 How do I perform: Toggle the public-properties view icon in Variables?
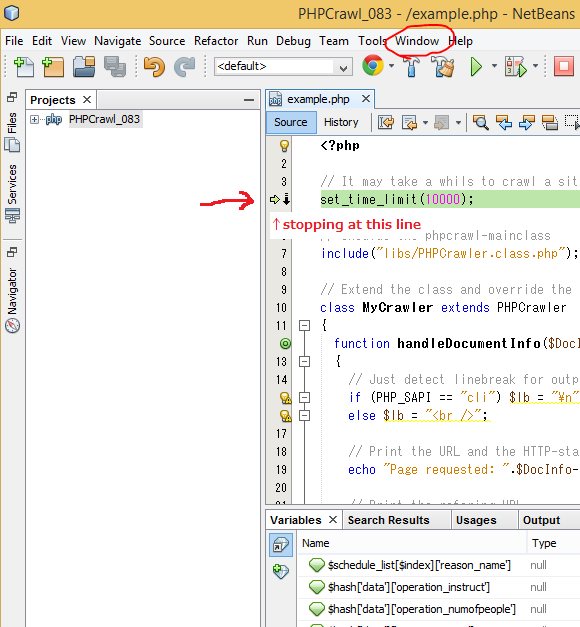click(x=281, y=545)
